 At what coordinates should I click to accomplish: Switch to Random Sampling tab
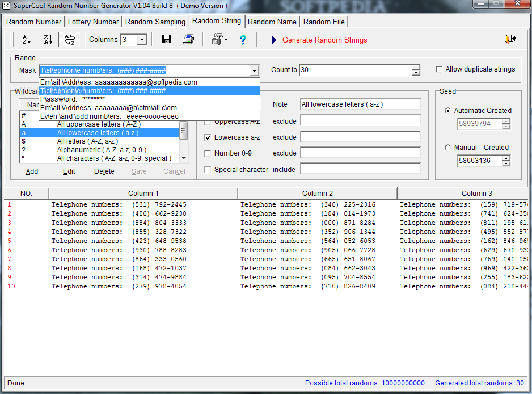(155, 22)
